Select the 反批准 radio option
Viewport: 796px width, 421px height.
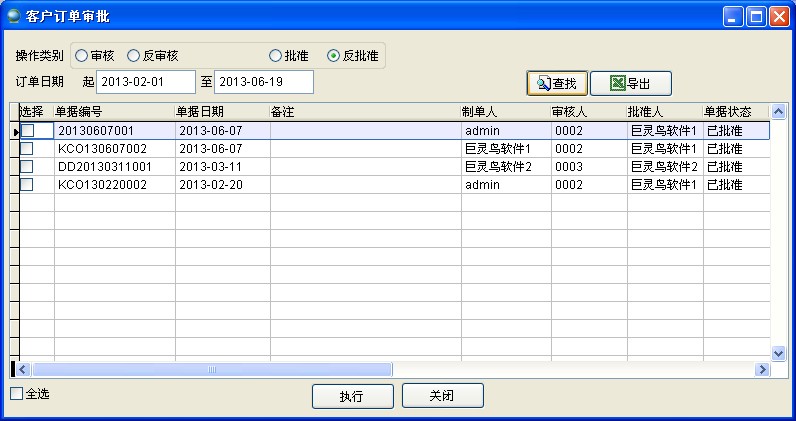tap(333, 56)
